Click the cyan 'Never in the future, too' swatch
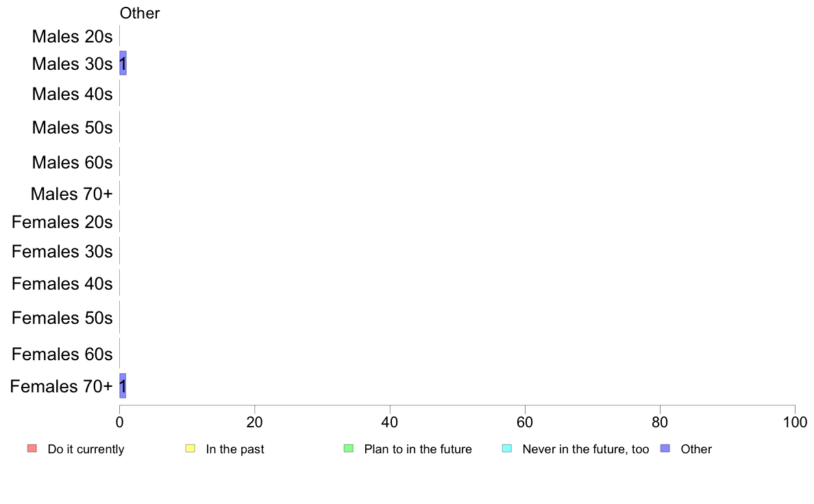The width and height of the screenshot is (814, 504). pyautogui.click(x=507, y=449)
